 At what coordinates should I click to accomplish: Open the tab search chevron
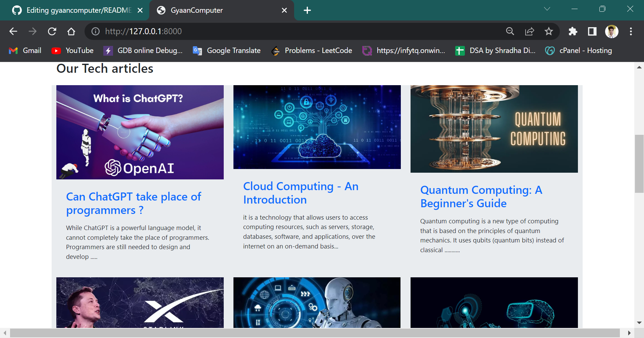547,9
